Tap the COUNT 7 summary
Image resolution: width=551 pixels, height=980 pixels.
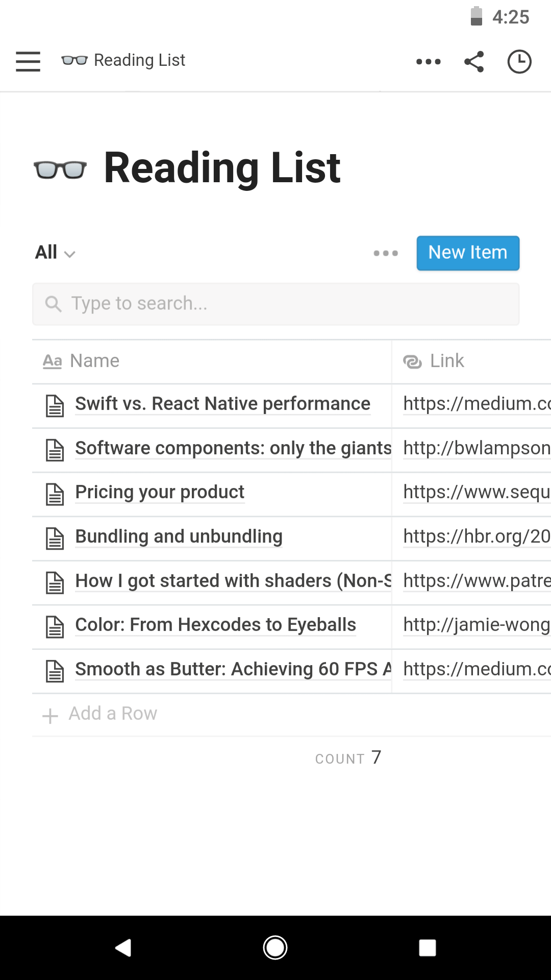click(x=348, y=758)
